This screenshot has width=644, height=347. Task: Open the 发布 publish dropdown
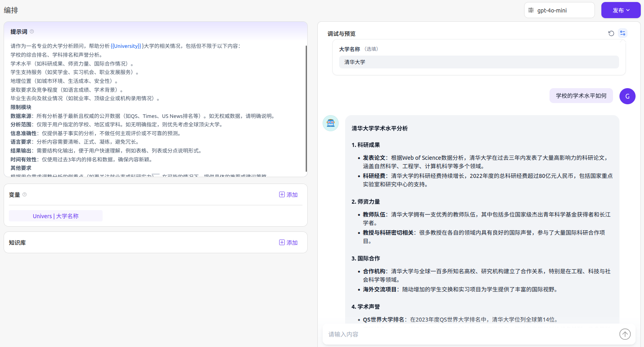tap(621, 10)
